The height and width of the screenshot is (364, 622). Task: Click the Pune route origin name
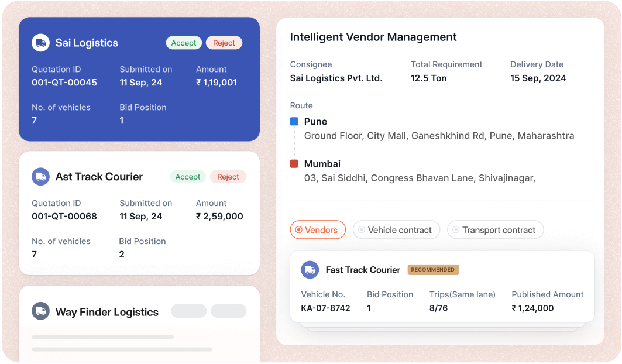coord(315,122)
